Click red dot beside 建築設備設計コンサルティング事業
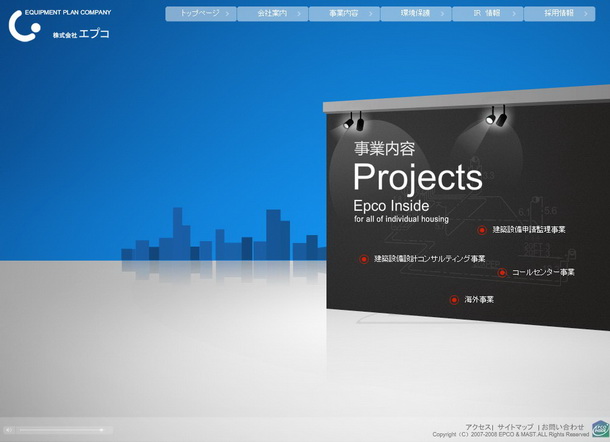This screenshot has height=442, width=610. click(364, 259)
